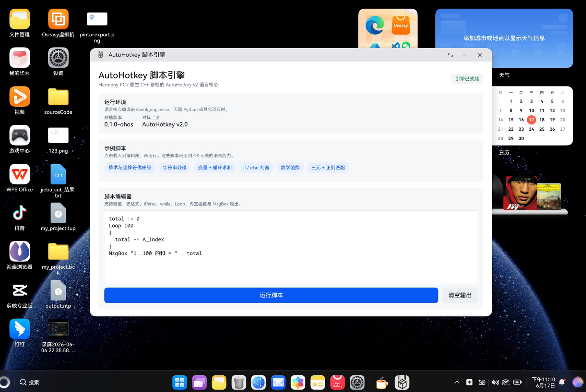Click inside the script editor text area
This screenshot has height=392, width=586.
pos(291,247)
